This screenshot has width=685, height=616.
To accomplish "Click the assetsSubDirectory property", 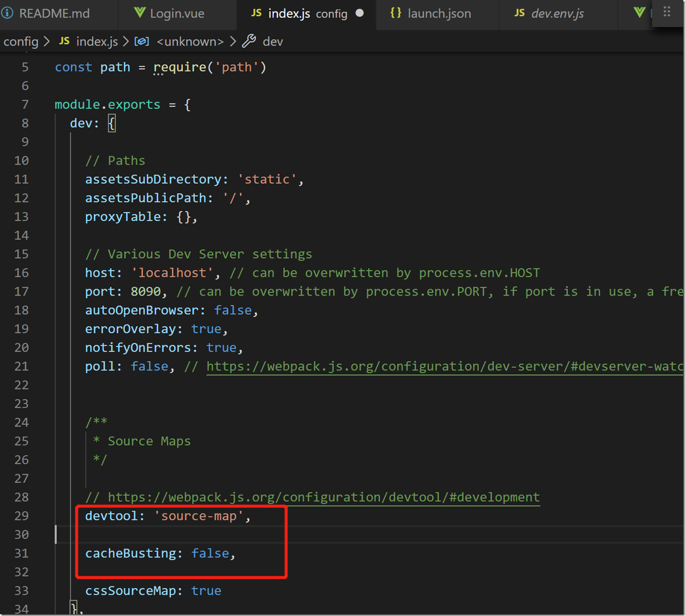I will [x=153, y=179].
